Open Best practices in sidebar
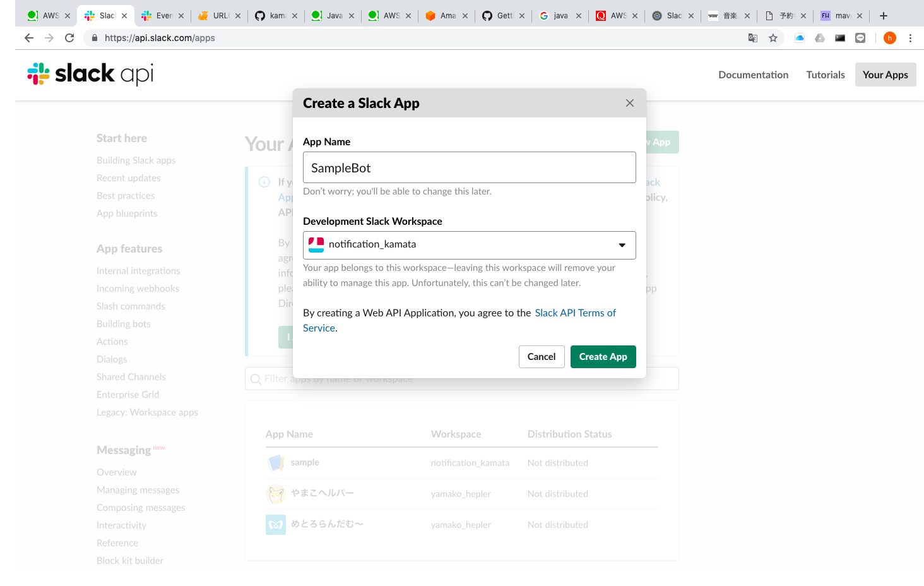The image size is (924, 586). coord(126,196)
